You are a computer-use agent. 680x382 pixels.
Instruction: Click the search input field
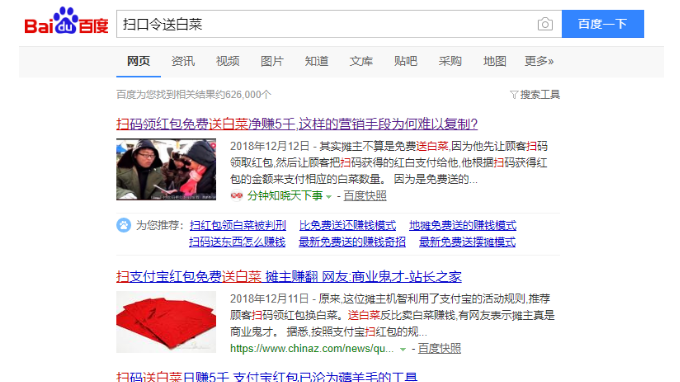(325, 24)
